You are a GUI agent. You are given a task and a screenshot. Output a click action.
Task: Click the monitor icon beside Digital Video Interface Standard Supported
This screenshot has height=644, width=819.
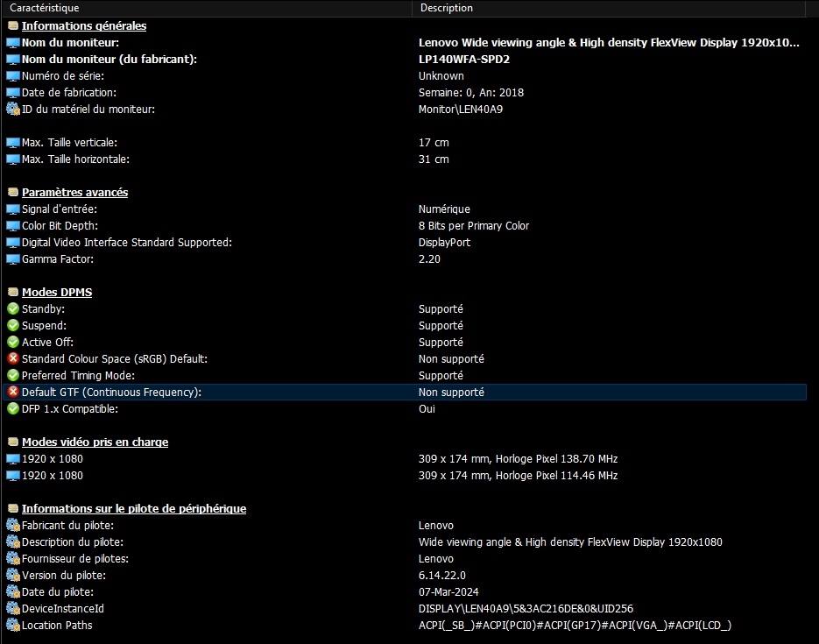pos(13,243)
